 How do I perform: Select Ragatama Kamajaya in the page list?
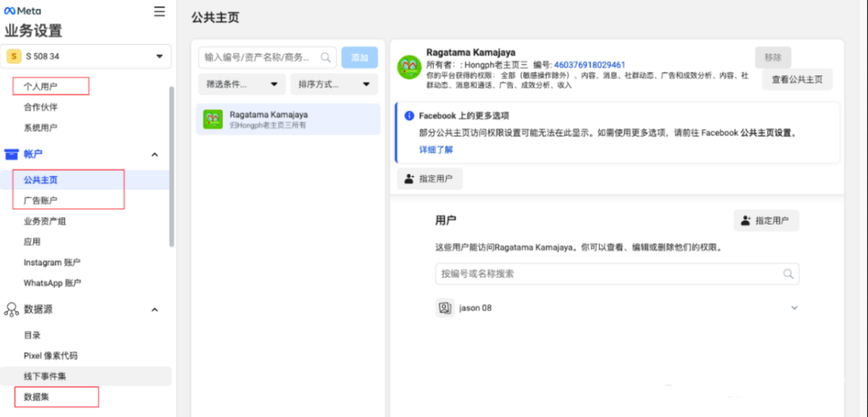[x=288, y=119]
